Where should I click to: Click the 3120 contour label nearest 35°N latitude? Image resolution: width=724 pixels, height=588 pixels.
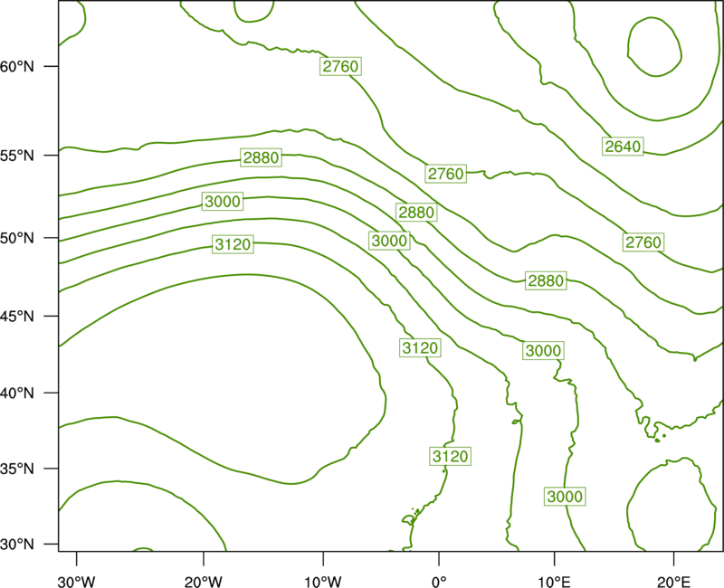(x=450, y=456)
